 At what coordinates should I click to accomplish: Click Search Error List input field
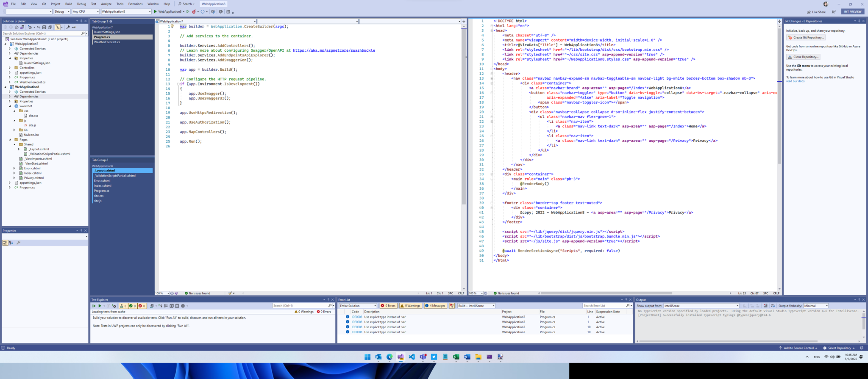(x=604, y=306)
